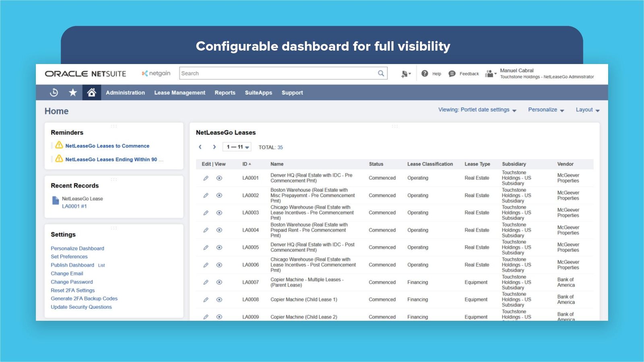
Task: Click the Reminders portlet drag handle
Action: click(114, 126)
